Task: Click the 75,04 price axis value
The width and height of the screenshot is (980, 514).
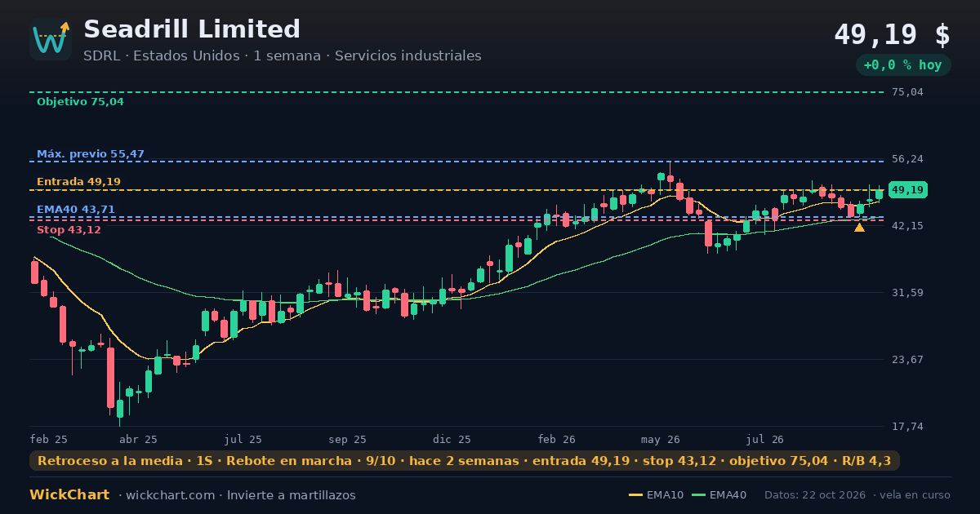Action: 907,92
